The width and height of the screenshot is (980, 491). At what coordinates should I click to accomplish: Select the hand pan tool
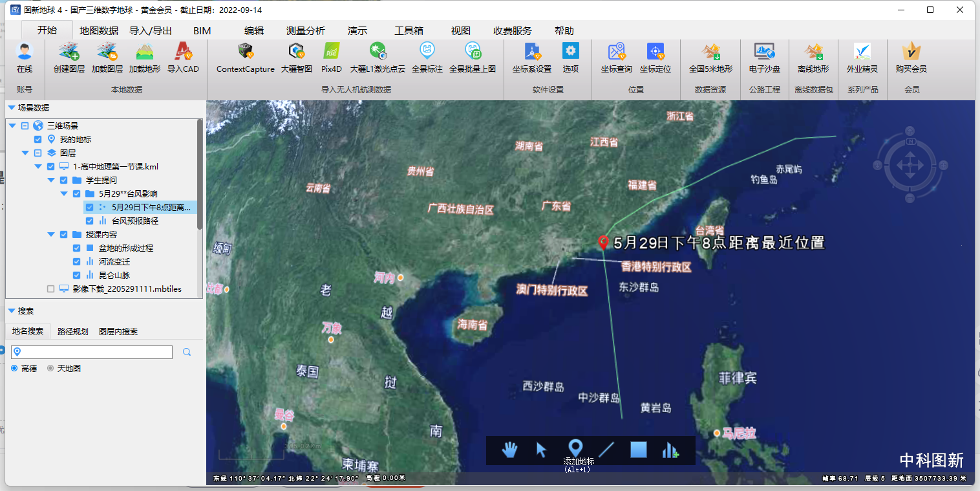coord(510,450)
